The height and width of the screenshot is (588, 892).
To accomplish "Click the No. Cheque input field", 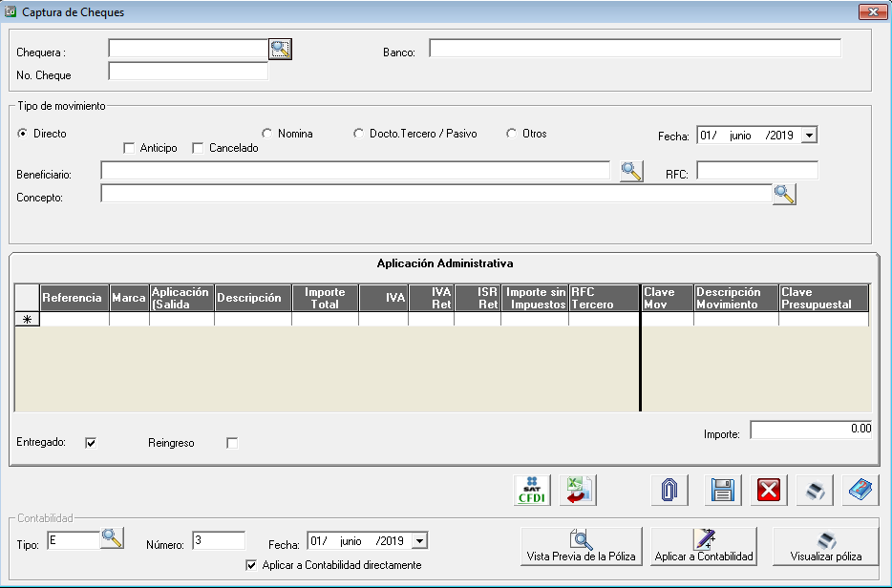I will pos(188,72).
